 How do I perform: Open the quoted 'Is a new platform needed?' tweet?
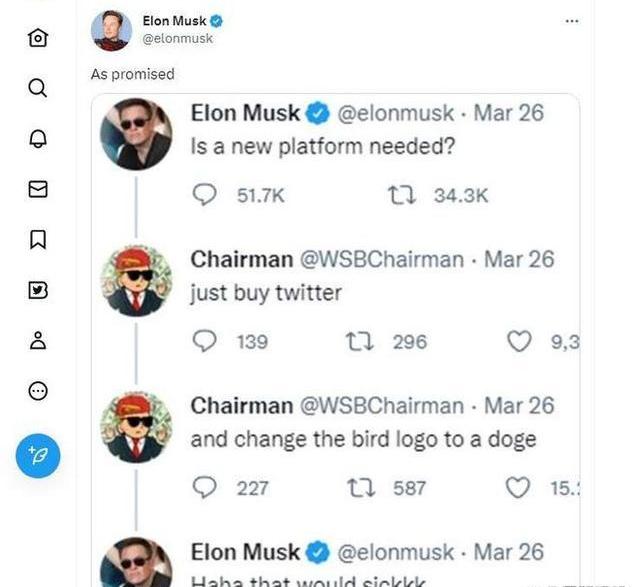point(323,144)
